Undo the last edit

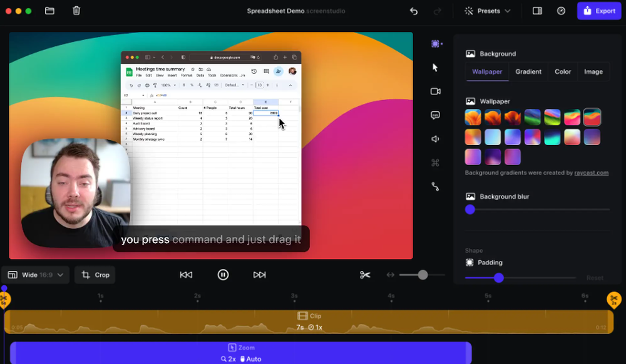click(414, 11)
